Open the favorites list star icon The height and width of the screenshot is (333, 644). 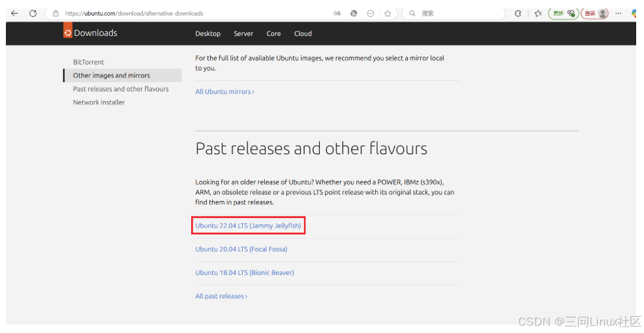[538, 13]
